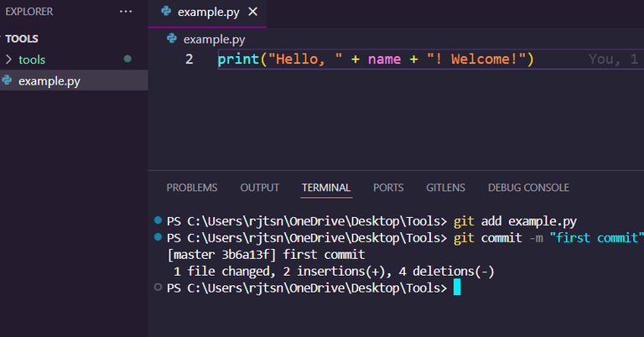Select the TERMINAL panel tab

pos(326,188)
